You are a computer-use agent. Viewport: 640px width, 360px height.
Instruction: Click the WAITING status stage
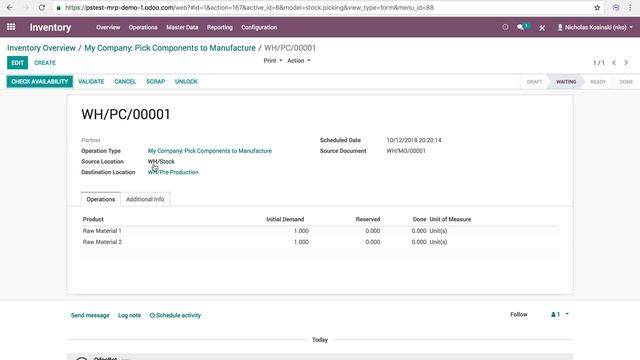(x=566, y=82)
